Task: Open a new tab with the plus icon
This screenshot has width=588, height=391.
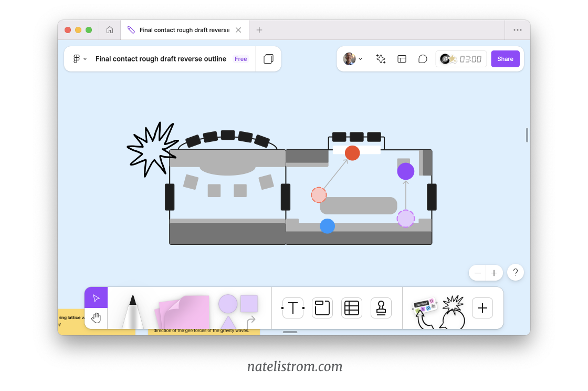Action: [259, 30]
